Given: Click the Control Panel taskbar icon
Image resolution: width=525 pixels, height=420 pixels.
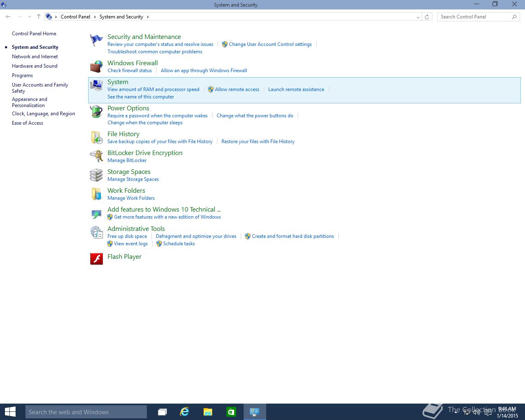Looking at the screenshot, I should click(x=255, y=412).
